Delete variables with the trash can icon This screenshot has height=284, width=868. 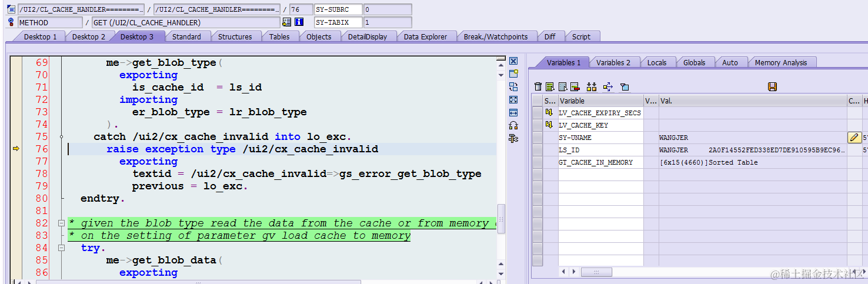point(538,86)
